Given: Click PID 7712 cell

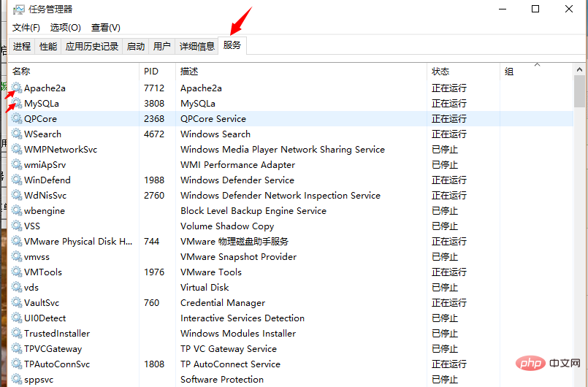Looking at the screenshot, I should pyautogui.click(x=154, y=88).
